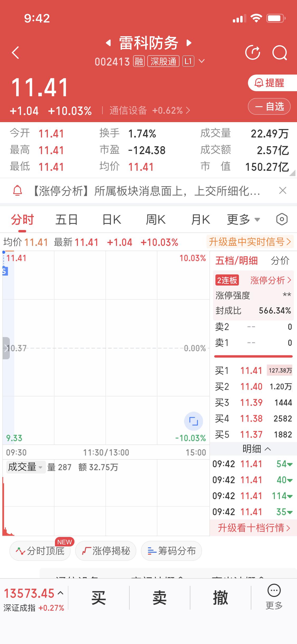The width and height of the screenshot is (297, 644).
Task: Remove from watchlist via 自选 button
Action: (269, 107)
